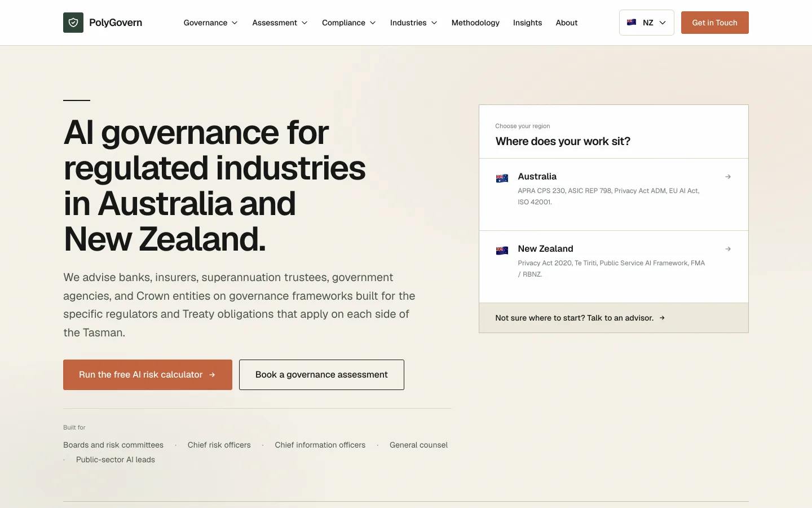Click the PolyGovern shield logo icon
The height and width of the screenshot is (508, 812).
(x=73, y=23)
